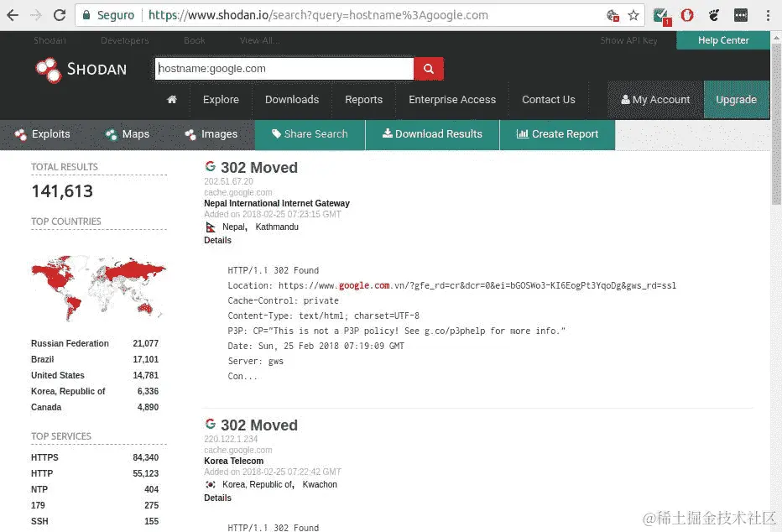Filter by HTTP service

click(42, 473)
